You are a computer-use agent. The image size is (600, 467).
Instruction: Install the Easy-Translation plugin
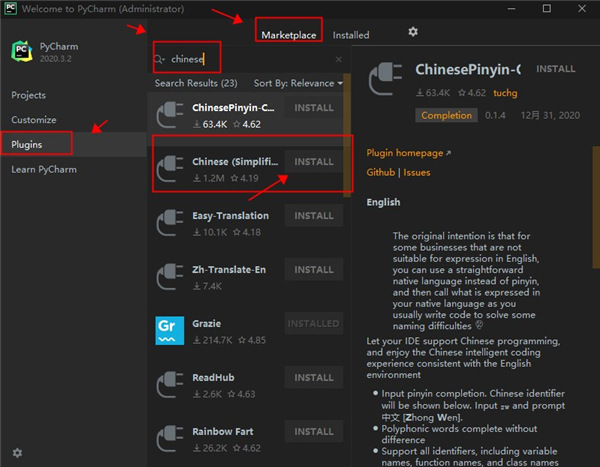(x=314, y=216)
